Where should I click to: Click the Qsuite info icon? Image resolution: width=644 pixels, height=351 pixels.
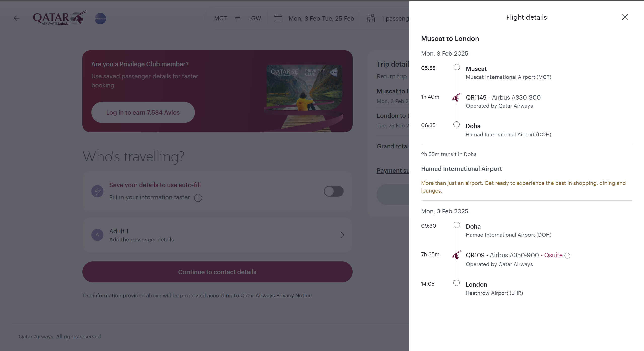coord(567,256)
